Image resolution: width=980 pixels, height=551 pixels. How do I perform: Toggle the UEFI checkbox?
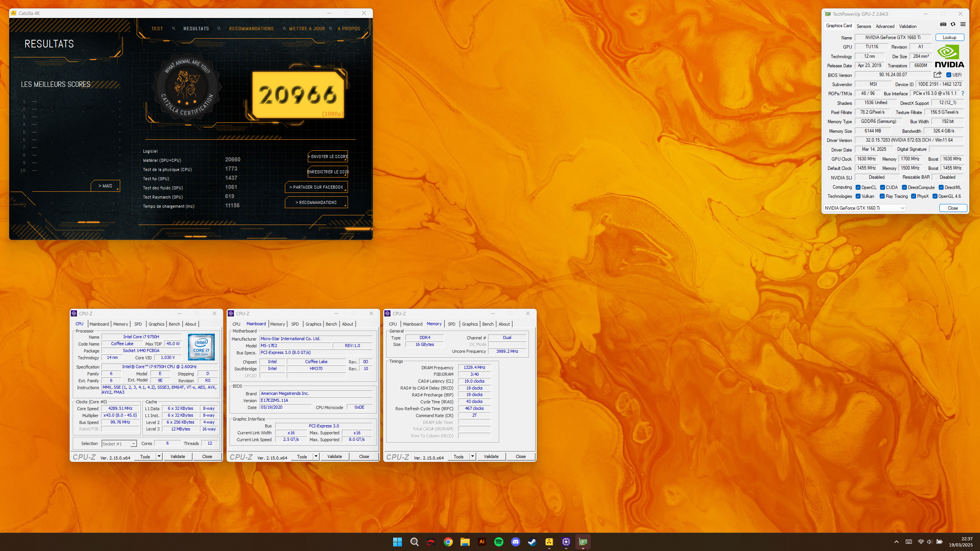(x=949, y=75)
